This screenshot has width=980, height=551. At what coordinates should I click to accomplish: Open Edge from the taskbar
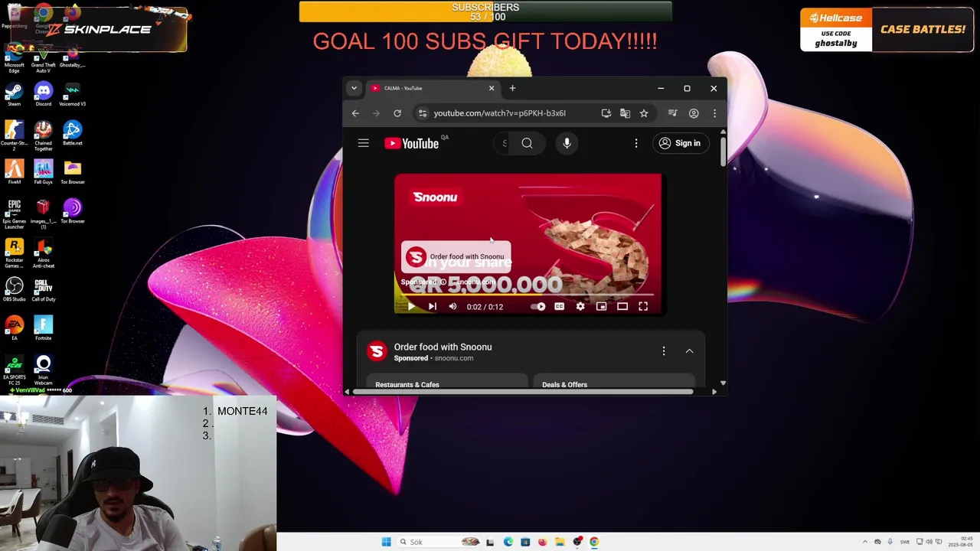(508, 542)
